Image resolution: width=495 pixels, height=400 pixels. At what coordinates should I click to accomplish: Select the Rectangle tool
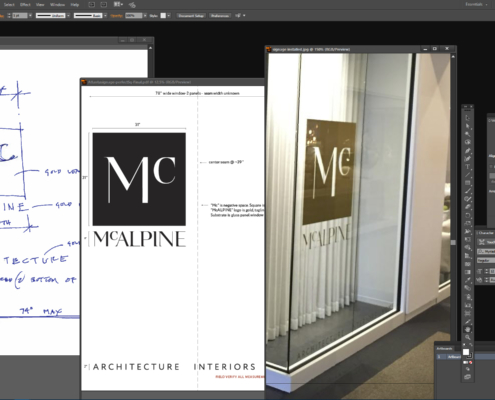coord(468,183)
